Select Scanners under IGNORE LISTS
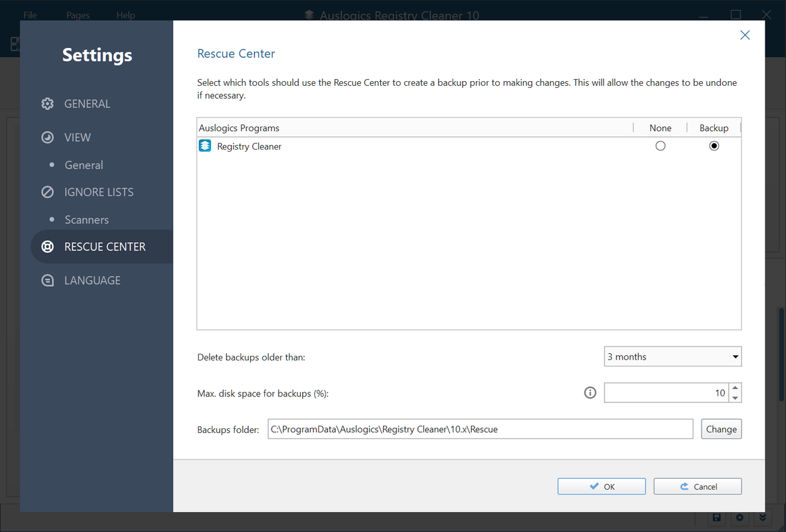Screen dimensions: 786x532 [87, 219]
